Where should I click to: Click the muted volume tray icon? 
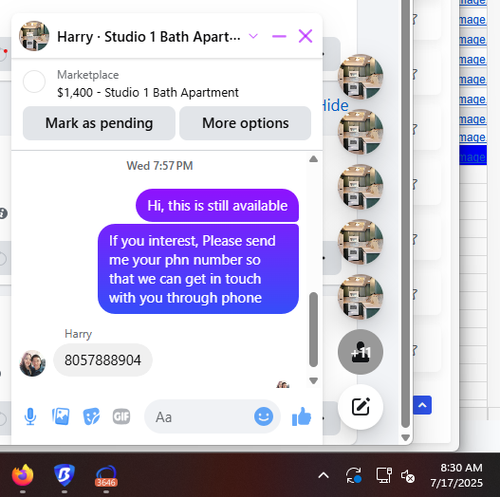[407, 476]
